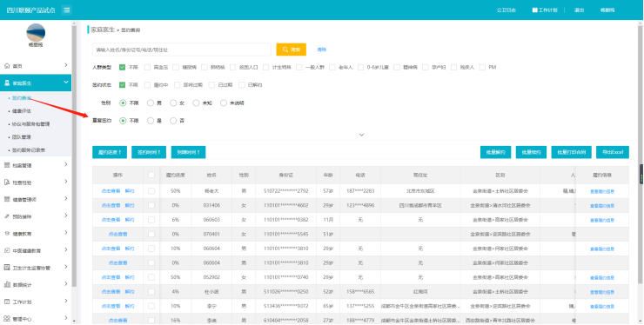
Task: Click the calendar icon beside top 工作计划
Action: pos(534,10)
